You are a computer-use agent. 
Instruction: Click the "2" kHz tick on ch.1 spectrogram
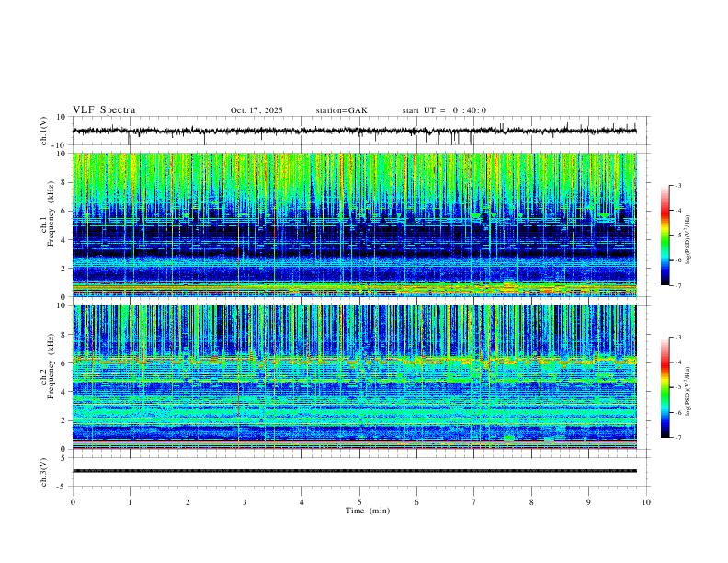63,269
